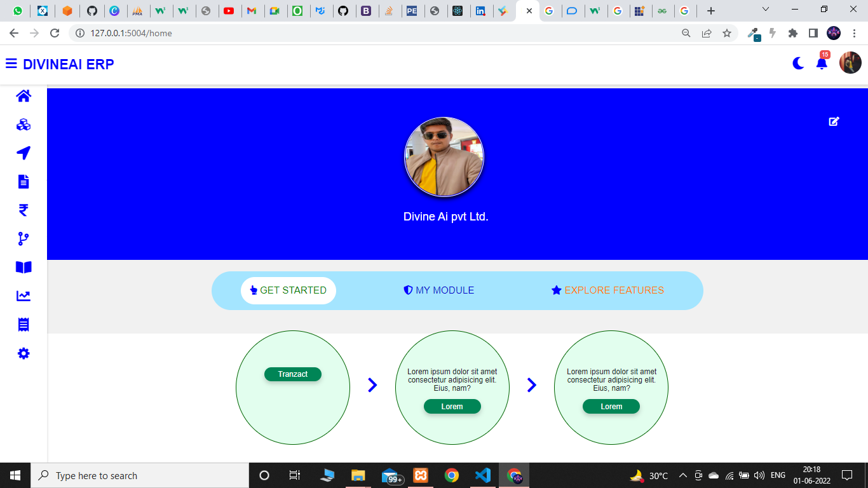Viewport: 868px width, 488px height.
Task: Toggle the sidebar with the hamburger icon
Action: [x=11, y=63]
